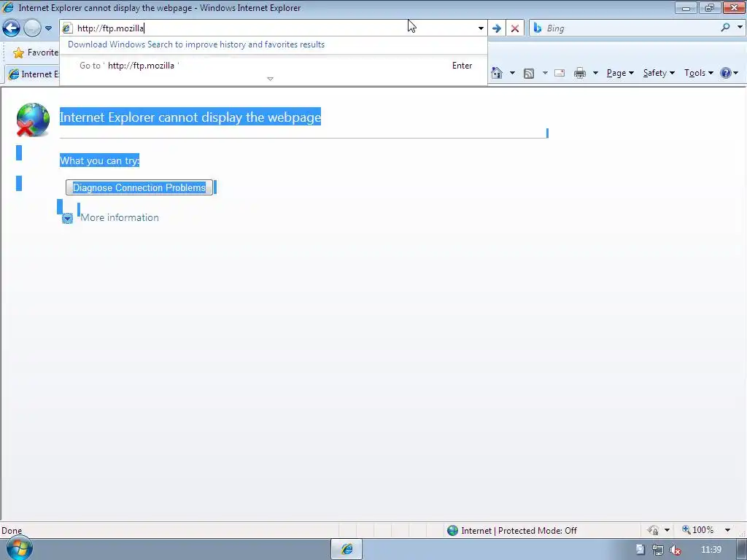
Task: Expand the autocomplete list chevron
Action: 270,79
